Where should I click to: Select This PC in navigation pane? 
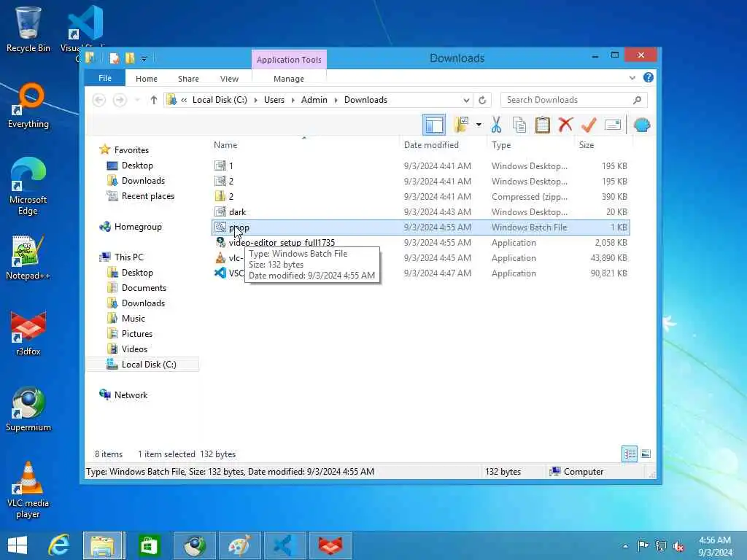pyautogui.click(x=128, y=257)
